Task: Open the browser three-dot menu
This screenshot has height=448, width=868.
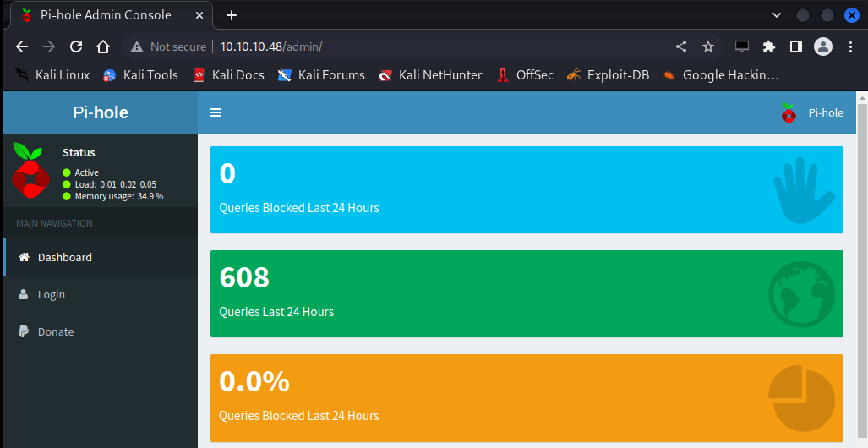Action: point(851,46)
